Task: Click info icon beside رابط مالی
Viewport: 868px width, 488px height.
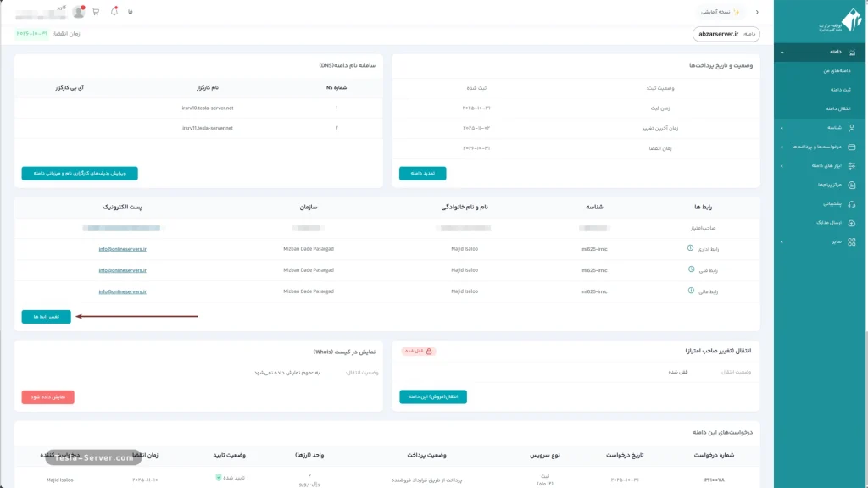Action: [x=690, y=291]
